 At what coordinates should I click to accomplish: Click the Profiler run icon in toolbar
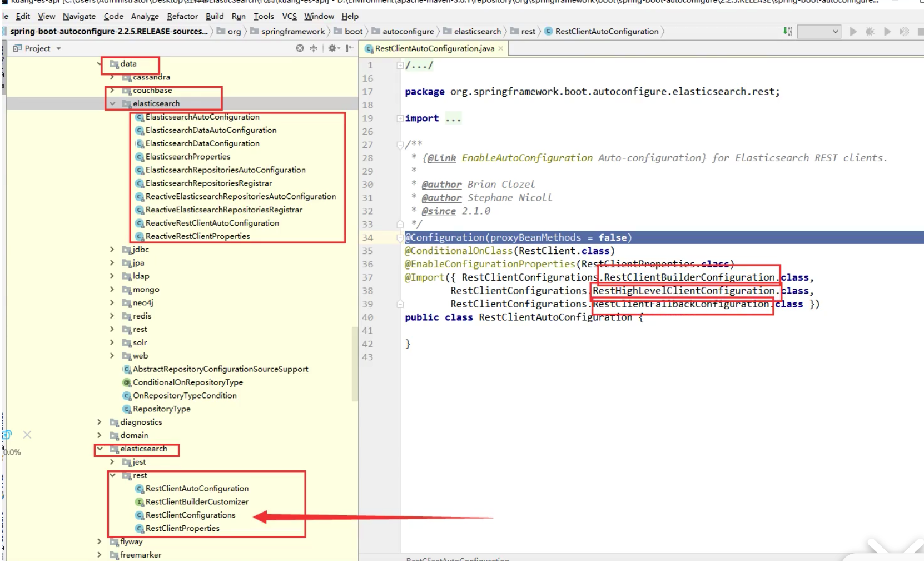905,32
